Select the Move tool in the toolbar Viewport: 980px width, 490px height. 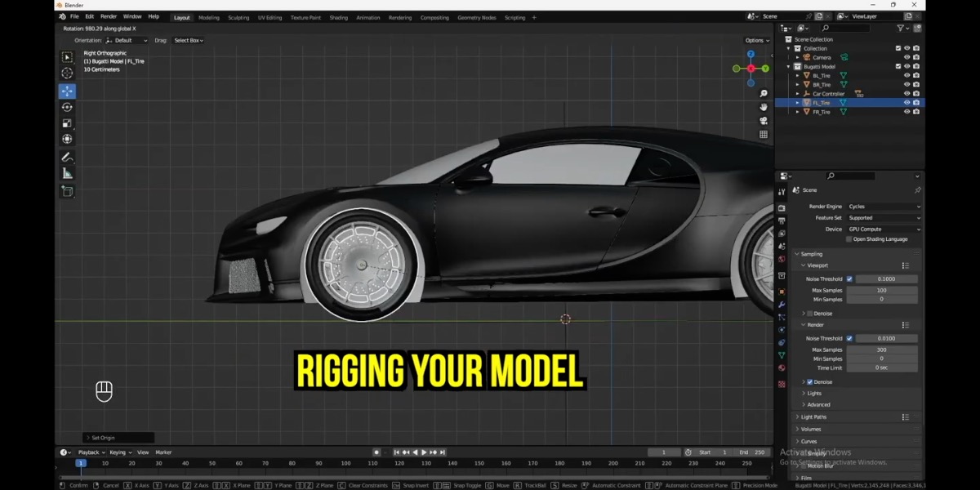tap(67, 91)
